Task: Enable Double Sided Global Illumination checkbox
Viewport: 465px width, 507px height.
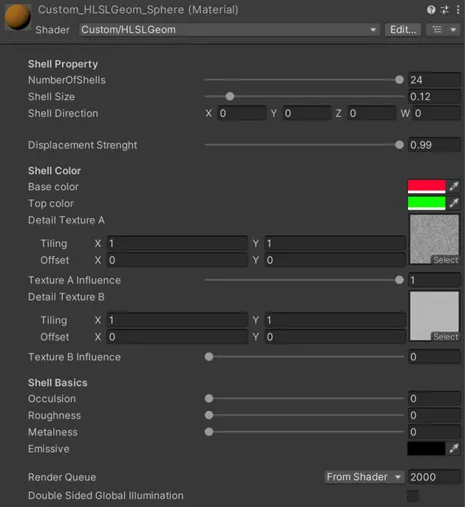Action: 413,496
